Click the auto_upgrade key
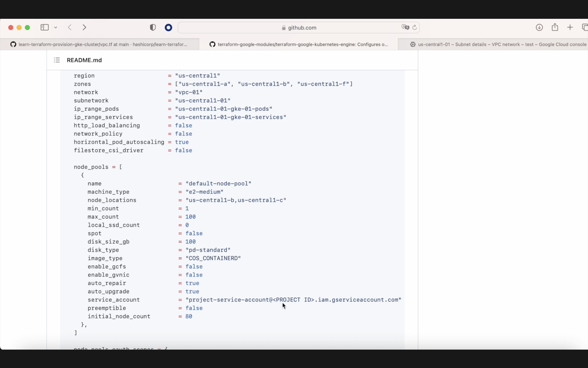Screen dimensions: 588x368 [x=108, y=292]
